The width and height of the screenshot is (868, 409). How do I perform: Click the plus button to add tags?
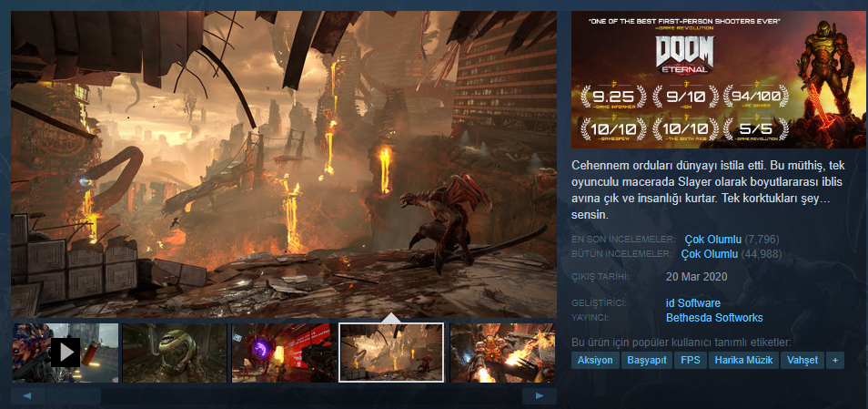click(835, 360)
